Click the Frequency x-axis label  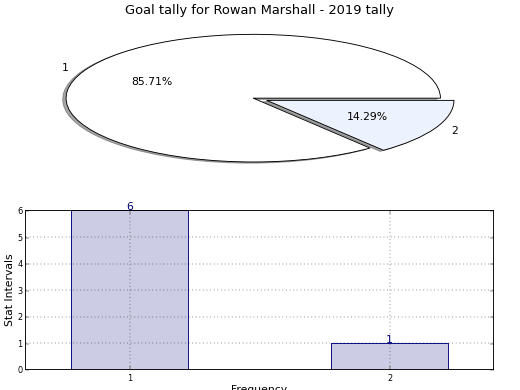[x=259, y=387]
